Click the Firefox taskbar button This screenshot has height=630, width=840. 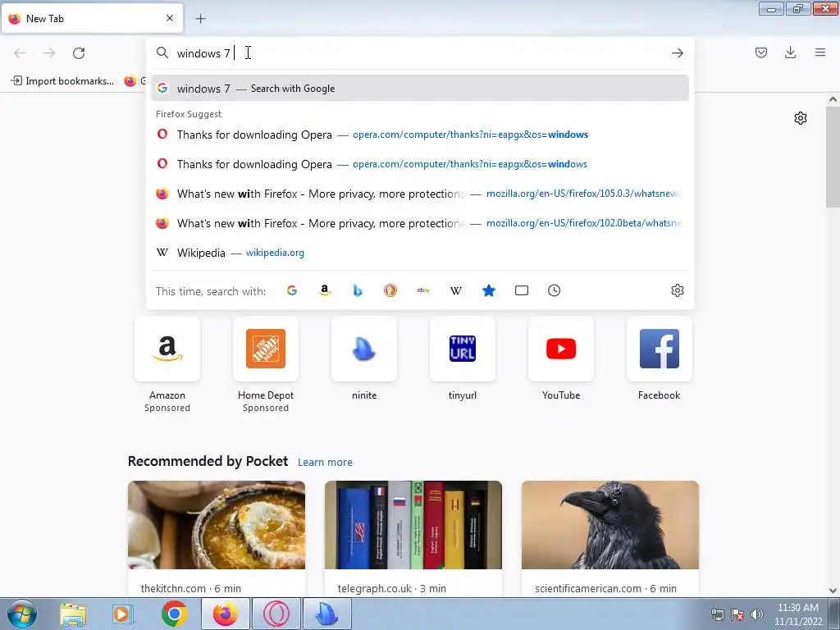(226, 614)
